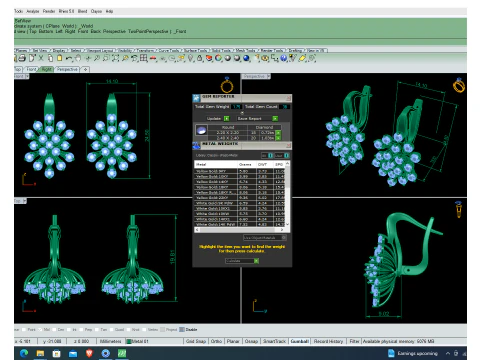Click the Update button in Gem Reporter
This screenshot has height=360, width=480.
[217, 119]
